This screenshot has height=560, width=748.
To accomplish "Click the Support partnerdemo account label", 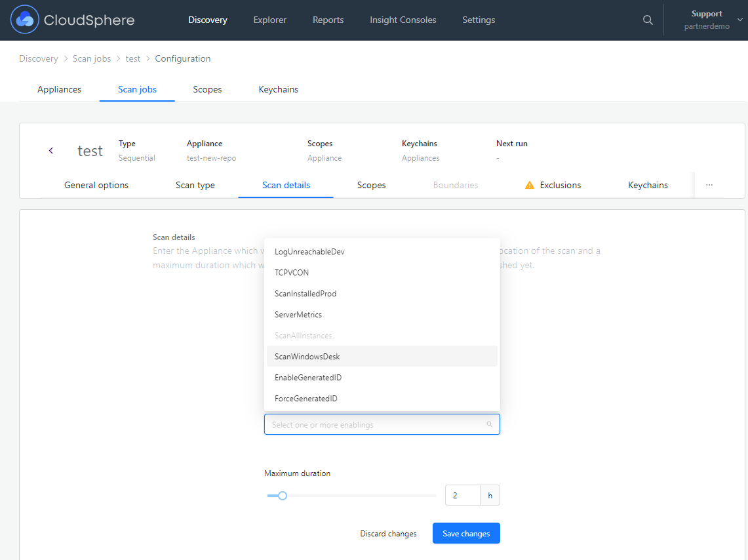I will tap(707, 20).
